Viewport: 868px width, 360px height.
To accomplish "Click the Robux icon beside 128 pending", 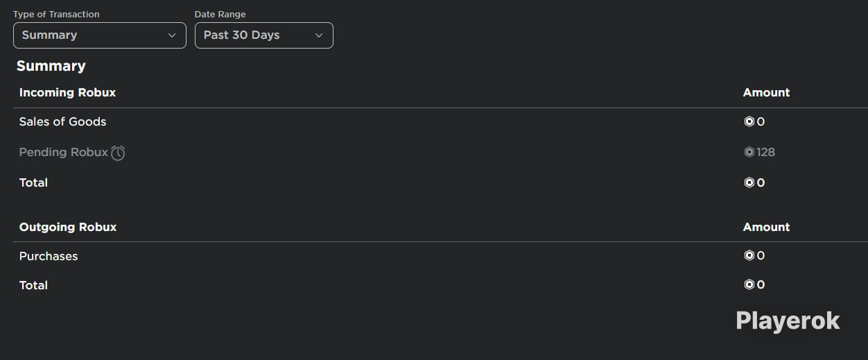I will [x=749, y=152].
